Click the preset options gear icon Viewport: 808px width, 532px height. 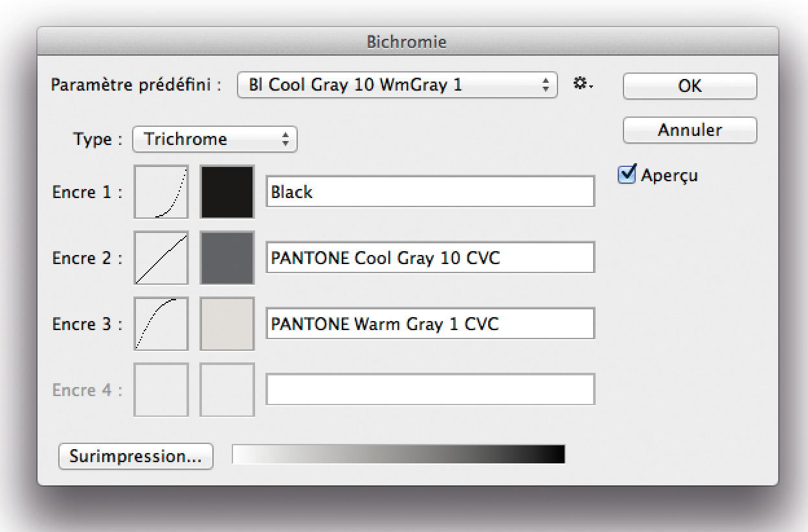(x=583, y=84)
